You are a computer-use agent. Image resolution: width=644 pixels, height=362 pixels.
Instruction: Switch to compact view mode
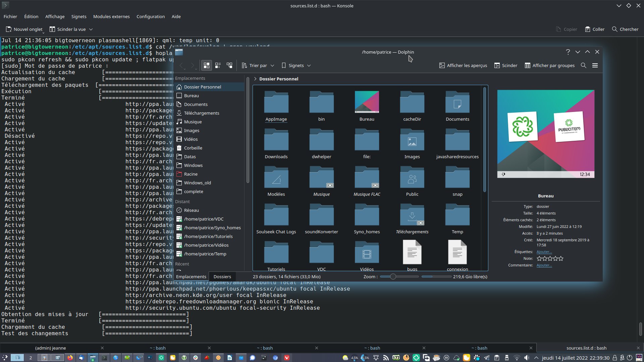pyautogui.click(x=218, y=65)
